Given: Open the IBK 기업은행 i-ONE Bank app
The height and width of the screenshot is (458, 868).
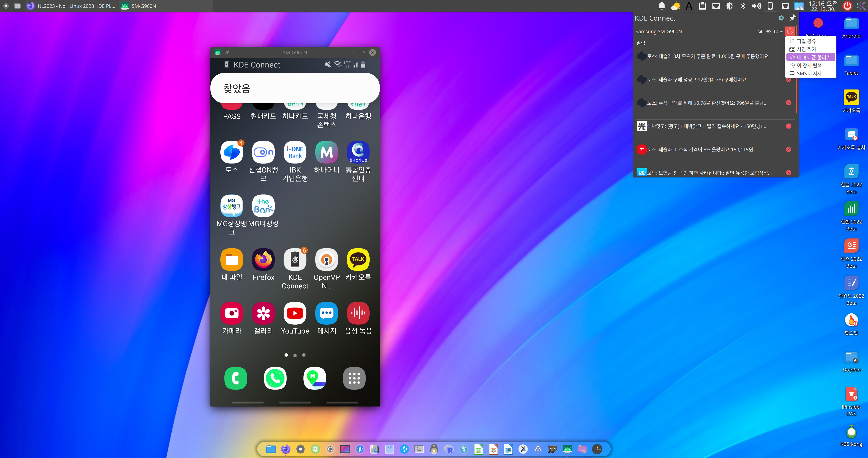Looking at the screenshot, I should pos(295,152).
